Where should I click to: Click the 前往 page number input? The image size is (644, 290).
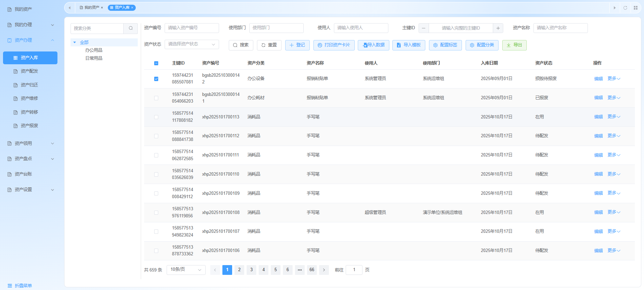[x=354, y=270]
